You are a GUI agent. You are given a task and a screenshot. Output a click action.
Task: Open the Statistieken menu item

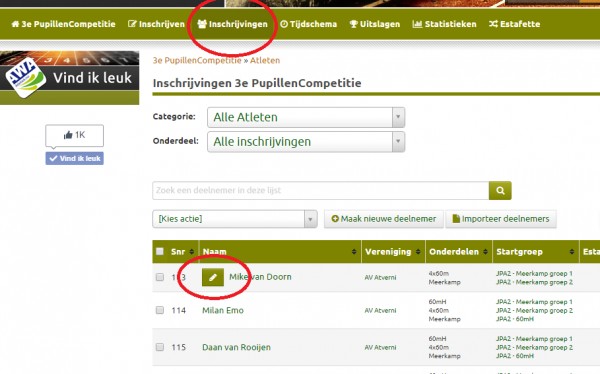444,24
